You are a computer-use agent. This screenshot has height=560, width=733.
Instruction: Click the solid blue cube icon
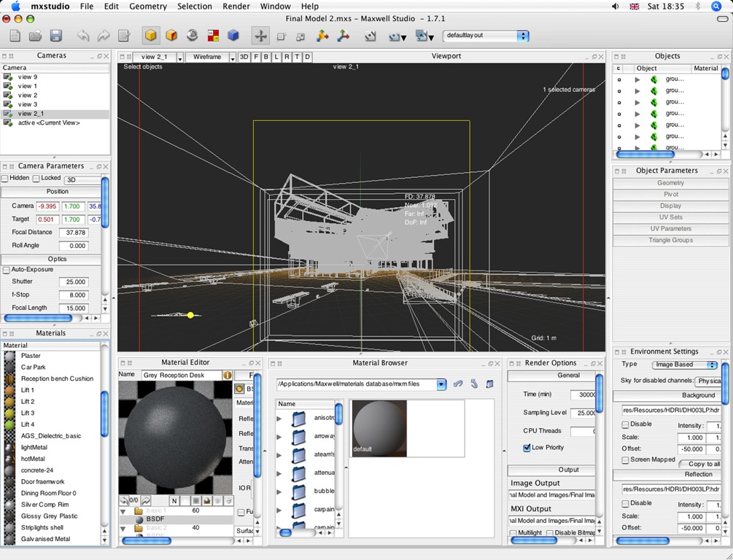(233, 36)
